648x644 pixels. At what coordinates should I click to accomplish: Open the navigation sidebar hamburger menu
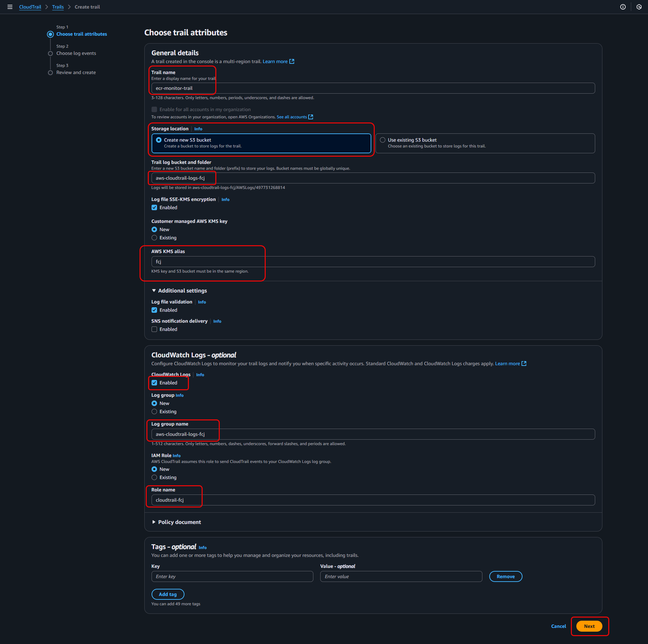pyautogui.click(x=10, y=7)
